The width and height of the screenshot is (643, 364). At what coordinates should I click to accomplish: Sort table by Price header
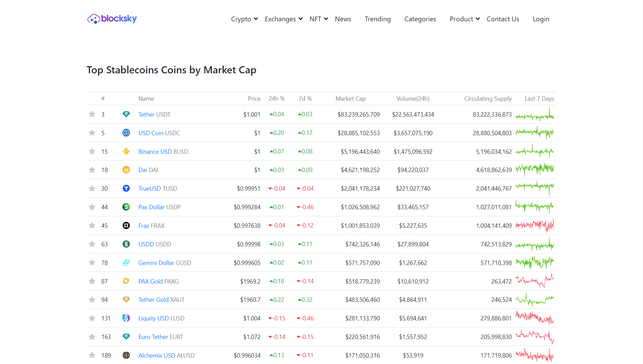tap(254, 98)
